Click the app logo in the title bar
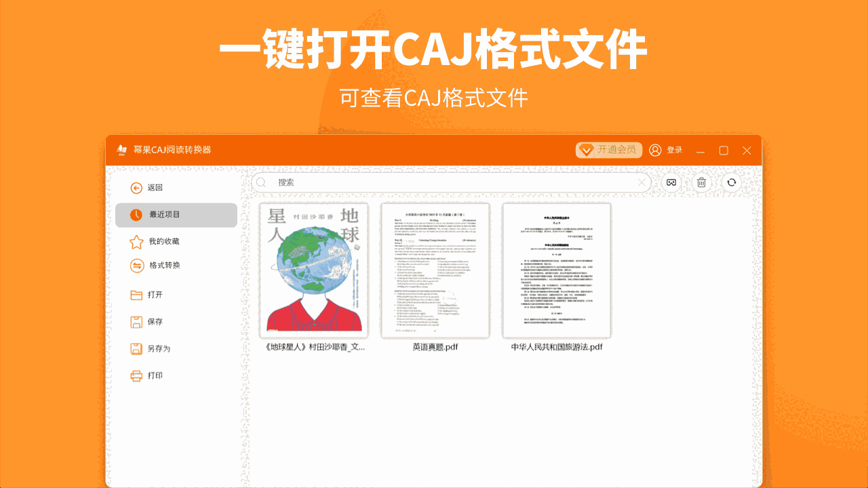 point(121,150)
